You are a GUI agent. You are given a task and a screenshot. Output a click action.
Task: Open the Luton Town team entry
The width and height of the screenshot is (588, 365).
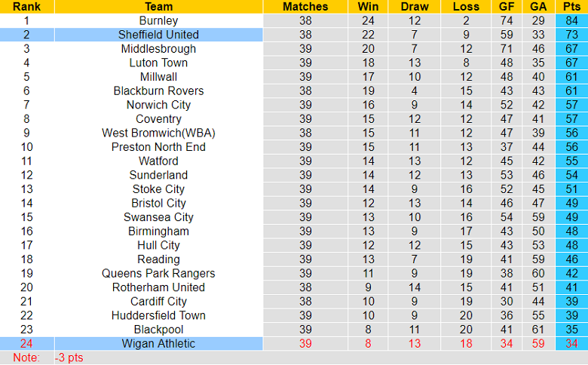click(158, 63)
